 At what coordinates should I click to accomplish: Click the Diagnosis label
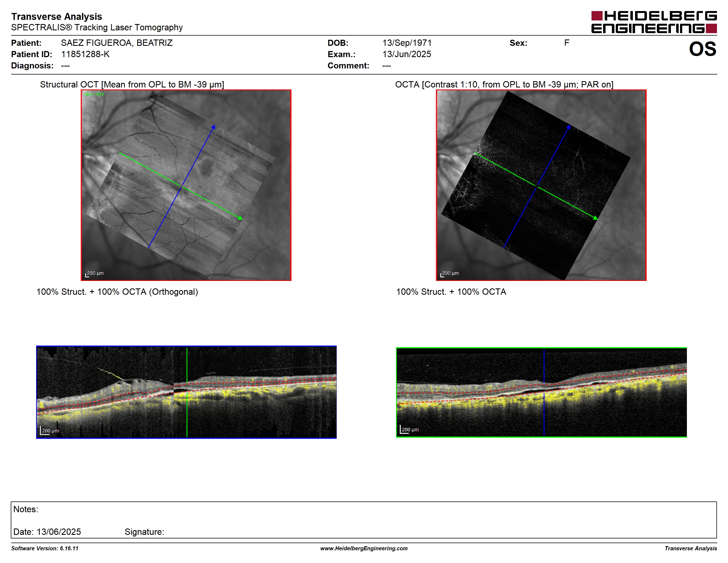pyautogui.click(x=32, y=66)
